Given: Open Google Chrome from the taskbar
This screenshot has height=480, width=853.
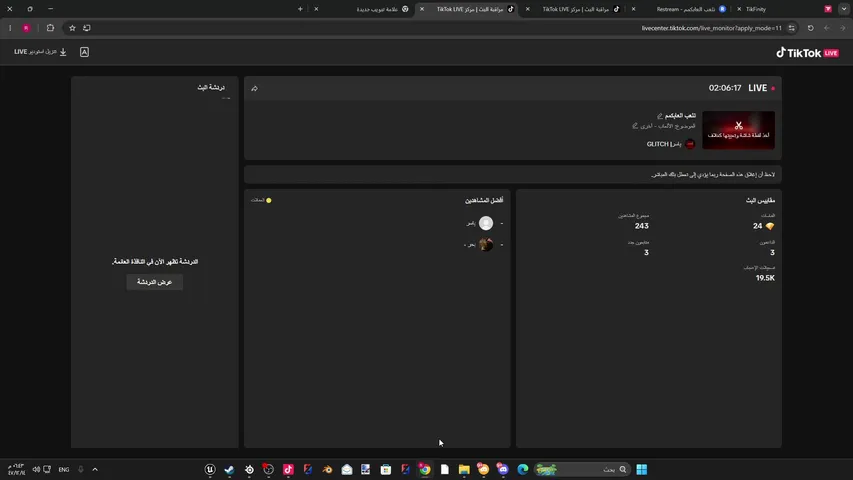Looking at the screenshot, I should (x=425, y=469).
